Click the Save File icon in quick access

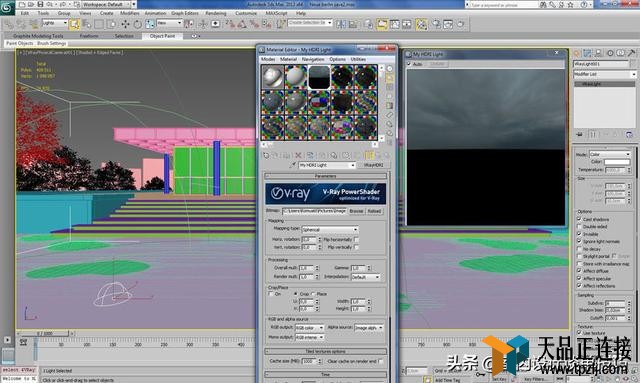point(40,4)
